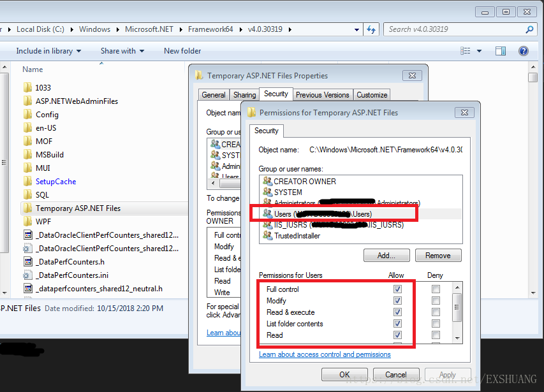Open the view options dropdown arrow
The width and height of the screenshot is (544, 392).
coord(479,51)
